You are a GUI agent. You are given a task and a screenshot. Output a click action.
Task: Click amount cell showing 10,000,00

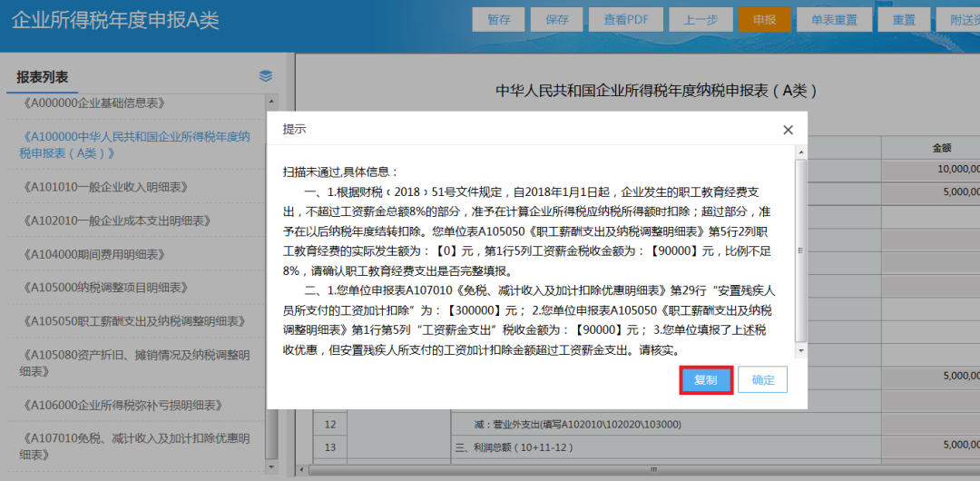click(931, 169)
